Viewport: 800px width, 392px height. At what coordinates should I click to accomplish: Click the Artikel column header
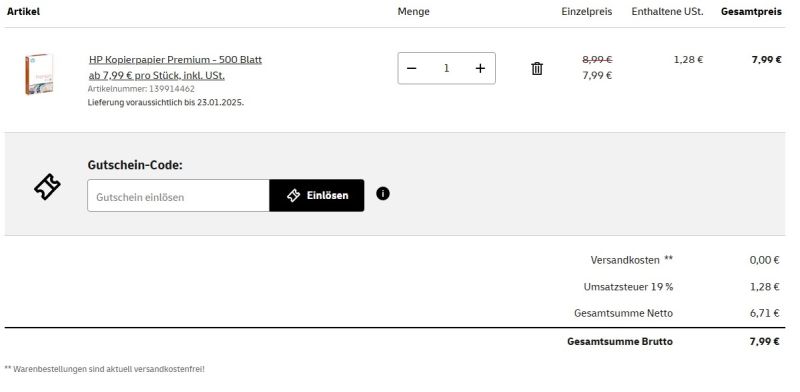tap(23, 11)
